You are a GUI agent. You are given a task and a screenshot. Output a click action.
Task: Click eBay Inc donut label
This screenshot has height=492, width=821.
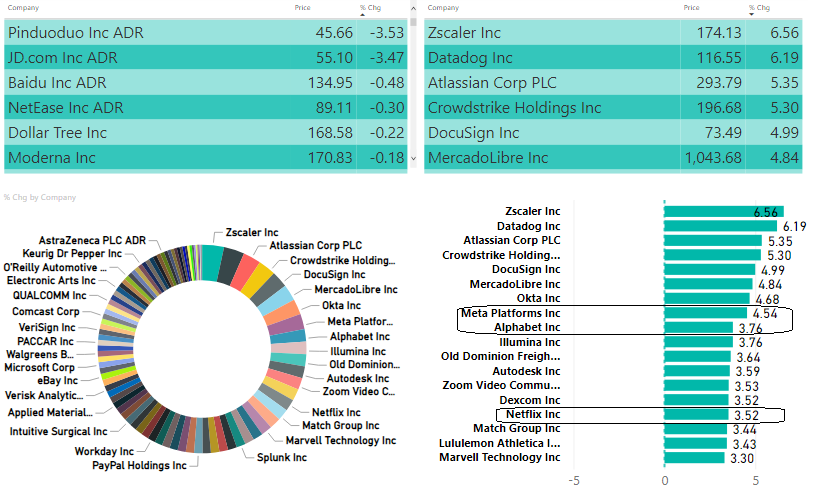pyautogui.click(x=58, y=381)
